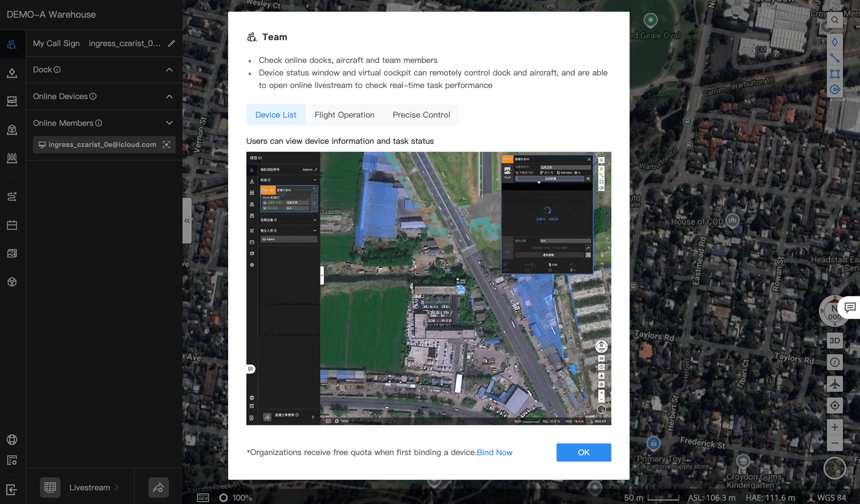Open the Bind Now link
This screenshot has height=504, width=860.
click(x=494, y=452)
